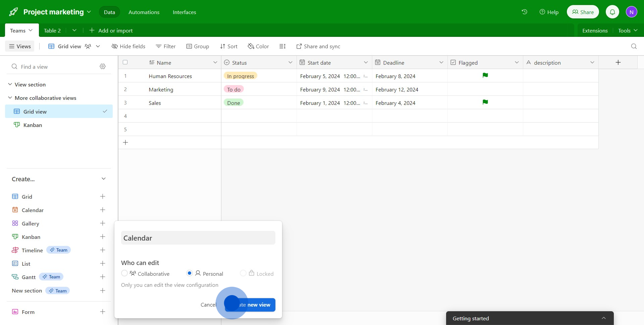644x325 pixels.
Task: Click the notifications bell icon
Action: pyautogui.click(x=612, y=12)
